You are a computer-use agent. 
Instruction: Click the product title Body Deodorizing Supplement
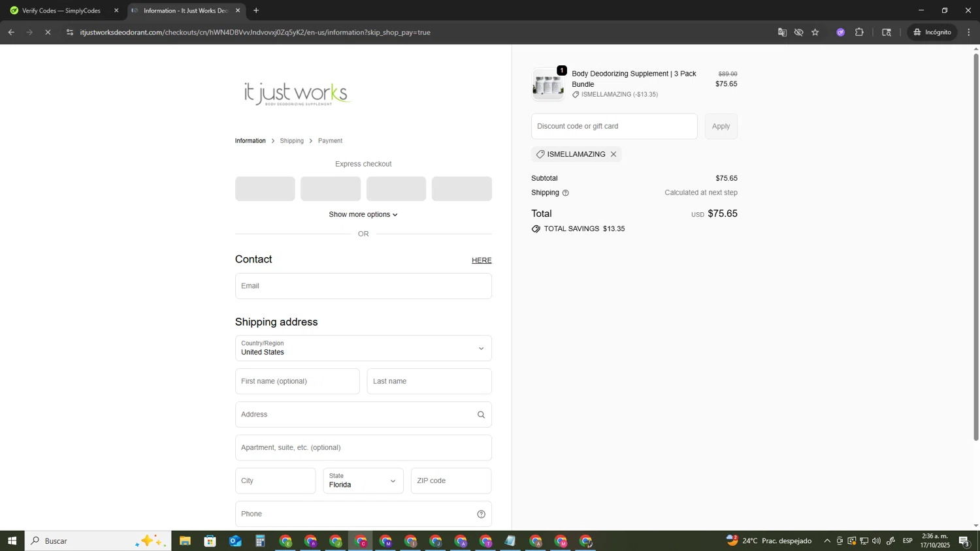[x=634, y=79]
